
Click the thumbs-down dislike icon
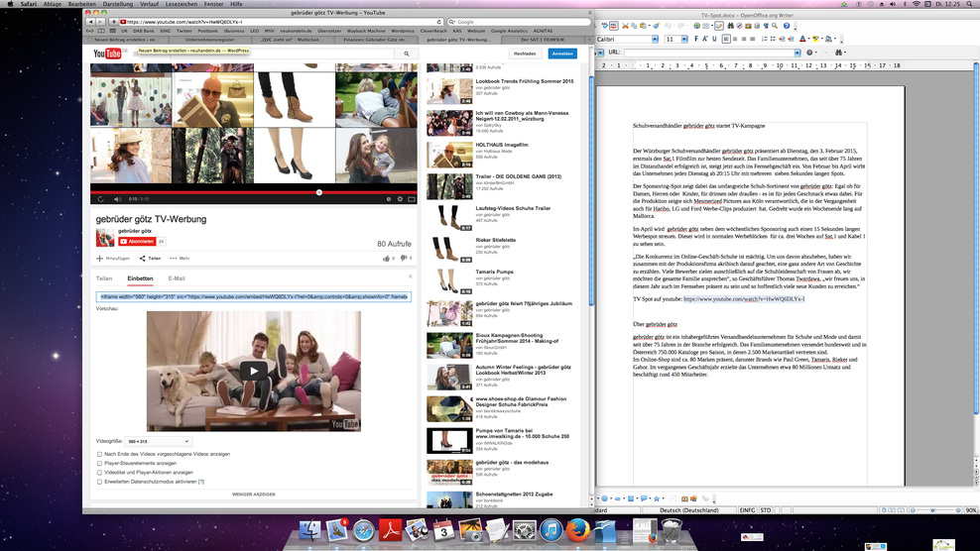[403, 258]
